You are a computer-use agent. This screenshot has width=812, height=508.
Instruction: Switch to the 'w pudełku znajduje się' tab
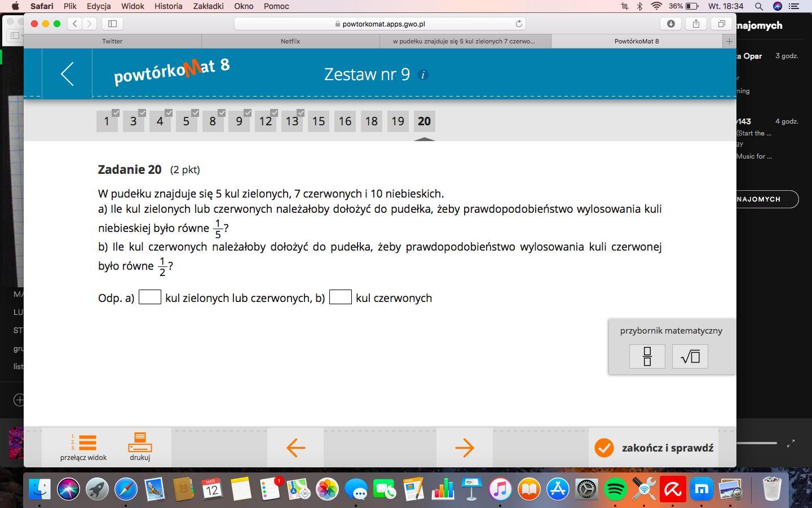pos(464,41)
